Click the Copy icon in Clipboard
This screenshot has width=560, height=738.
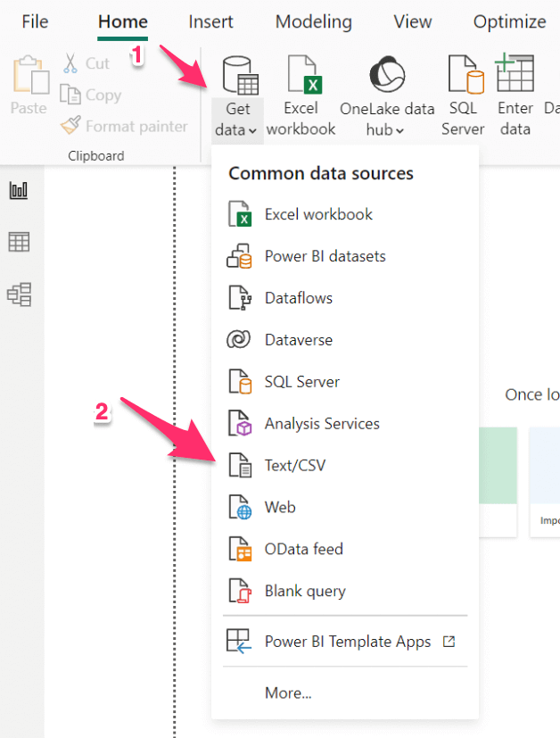[70, 94]
